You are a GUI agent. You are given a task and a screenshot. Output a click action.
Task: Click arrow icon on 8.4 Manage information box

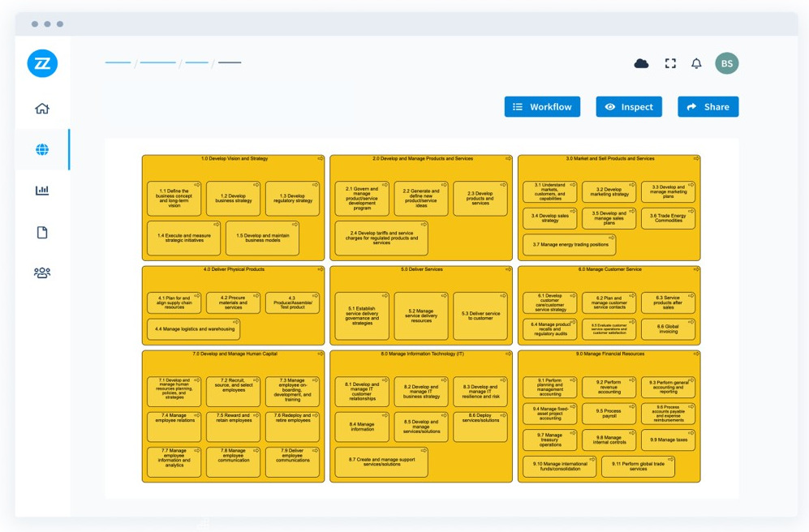tap(385, 415)
